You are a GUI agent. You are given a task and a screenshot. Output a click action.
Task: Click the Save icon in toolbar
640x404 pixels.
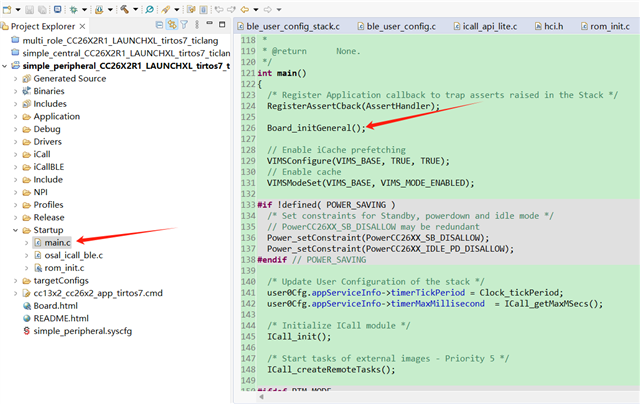coord(29,9)
